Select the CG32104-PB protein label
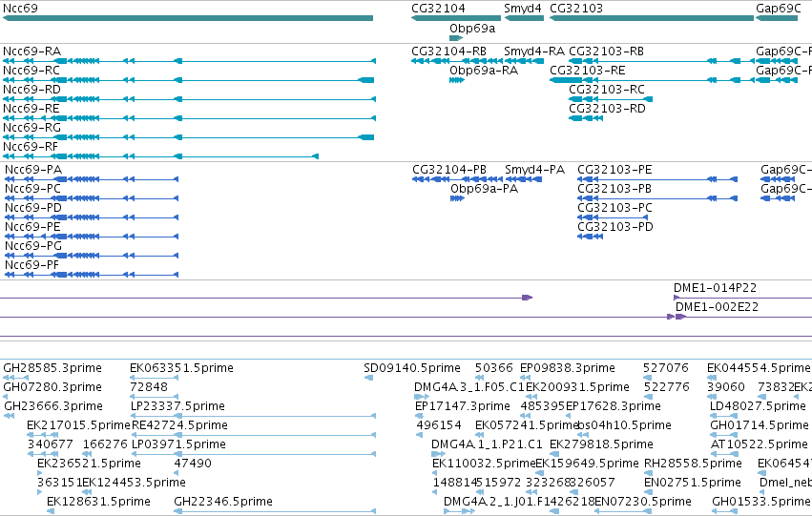Screen dimensions: 812x516 point(449,170)
